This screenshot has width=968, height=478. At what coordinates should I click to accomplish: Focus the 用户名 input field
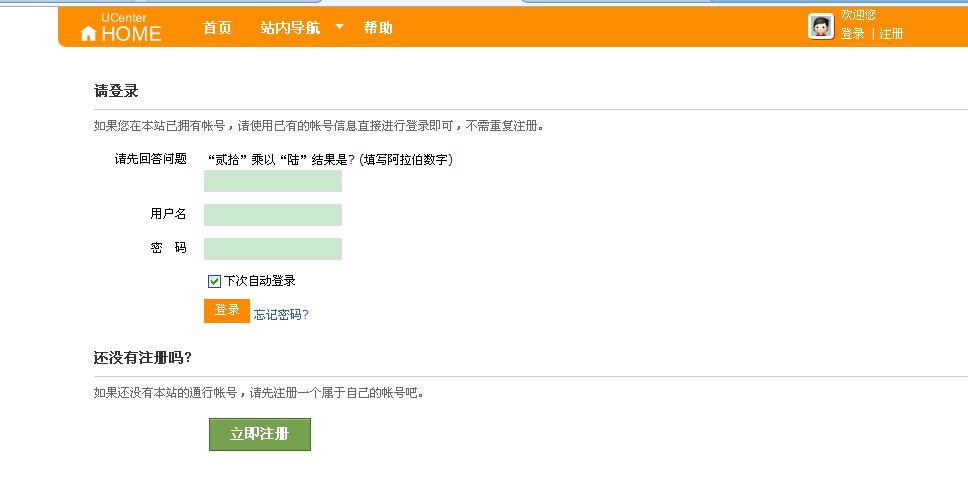(273, 215)
